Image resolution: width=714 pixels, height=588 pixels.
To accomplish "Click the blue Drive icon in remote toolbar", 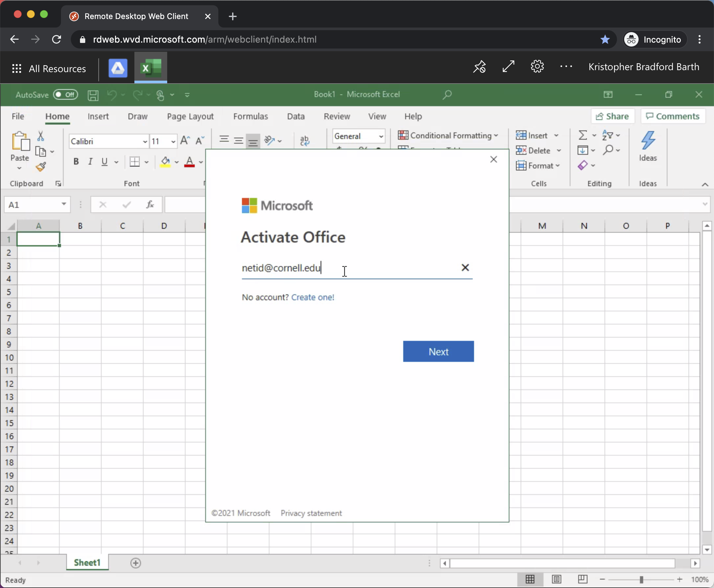I will [118, 68].
